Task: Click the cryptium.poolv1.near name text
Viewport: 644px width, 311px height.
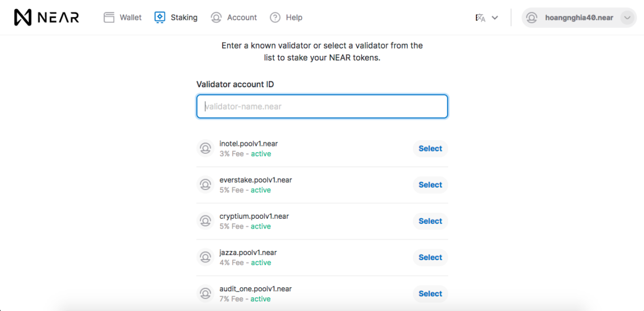Action: 254,216
